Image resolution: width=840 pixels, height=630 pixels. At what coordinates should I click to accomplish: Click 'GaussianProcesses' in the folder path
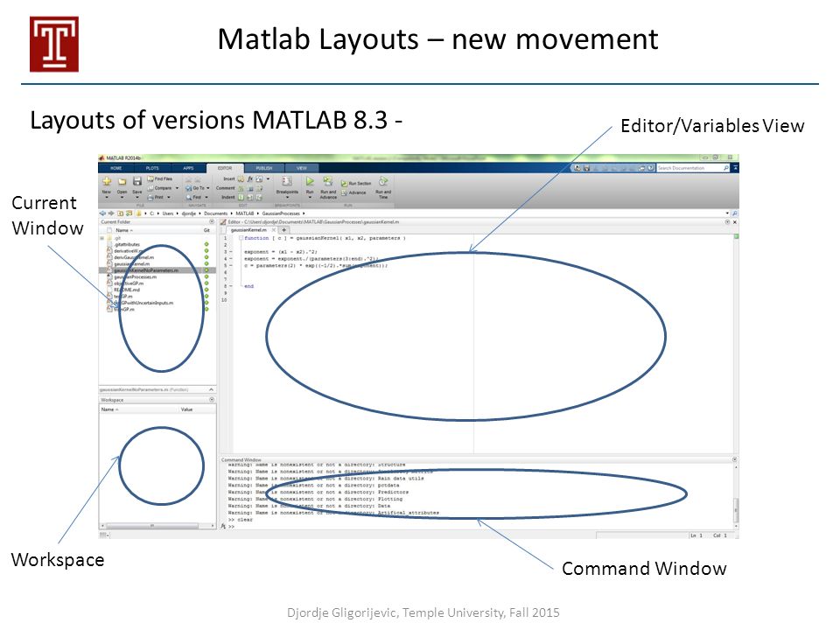[281, 213]
